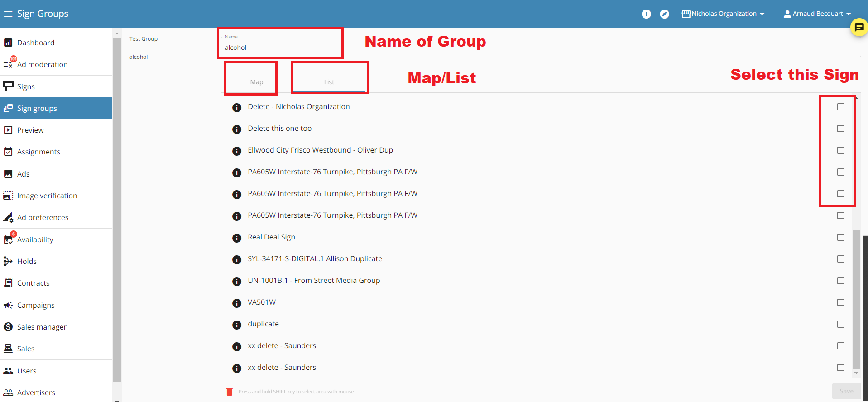Show info for SYL-34171-S-DIGITAL.1 Allison Duplicate
This screenshot has width=868, height=402.
(237, 260)
